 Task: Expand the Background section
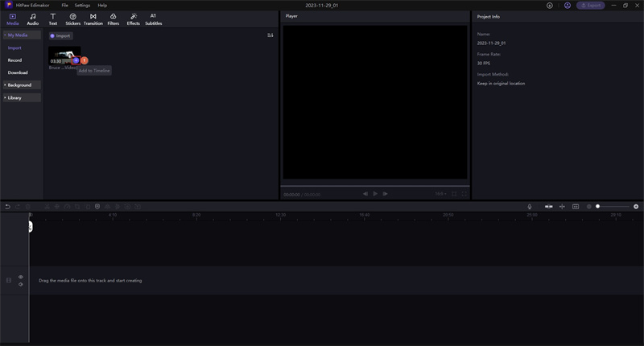(x=23, y=85)
